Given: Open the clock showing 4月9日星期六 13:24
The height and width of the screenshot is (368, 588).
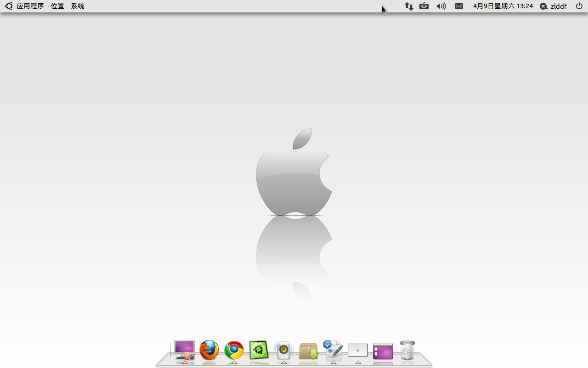Looking at the screenshot, I should coord(503,6).
